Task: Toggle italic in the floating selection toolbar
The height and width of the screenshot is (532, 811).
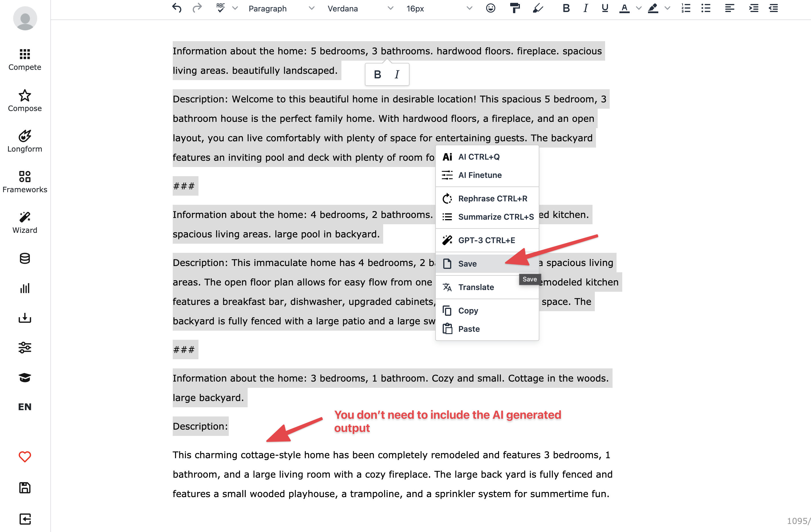Action: pos(397,74)
